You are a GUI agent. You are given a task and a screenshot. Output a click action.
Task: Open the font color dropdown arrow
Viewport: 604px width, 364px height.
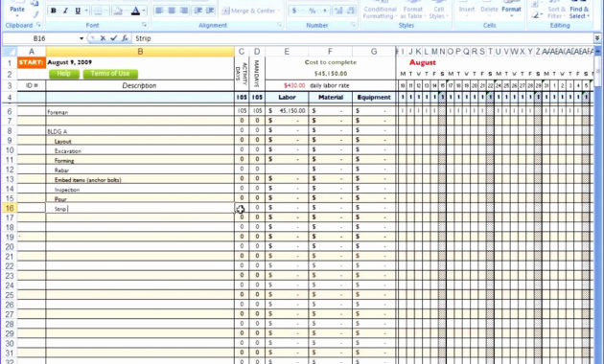(144, 11)
